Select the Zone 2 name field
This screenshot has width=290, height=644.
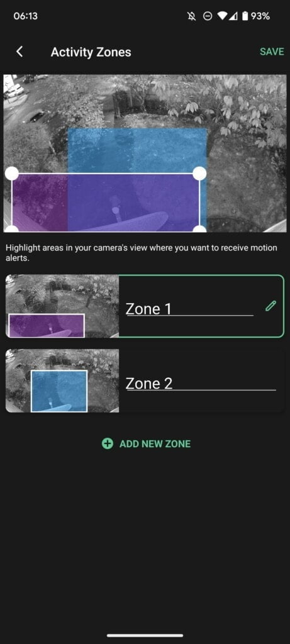[x=201, y=383]
